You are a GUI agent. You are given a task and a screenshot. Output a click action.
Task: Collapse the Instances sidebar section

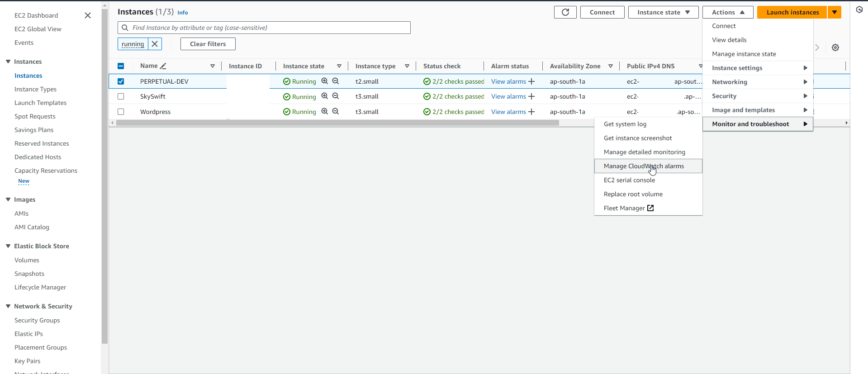click(8, 62)
